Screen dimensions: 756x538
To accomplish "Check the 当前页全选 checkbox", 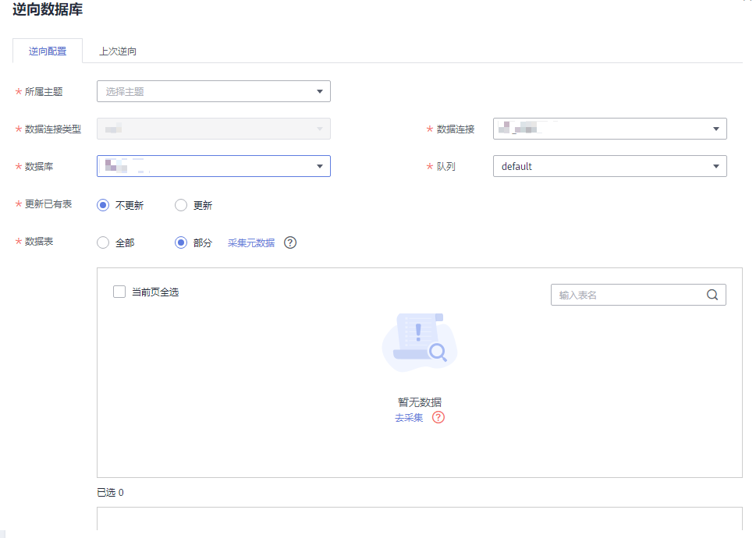I will pos(119,292).
